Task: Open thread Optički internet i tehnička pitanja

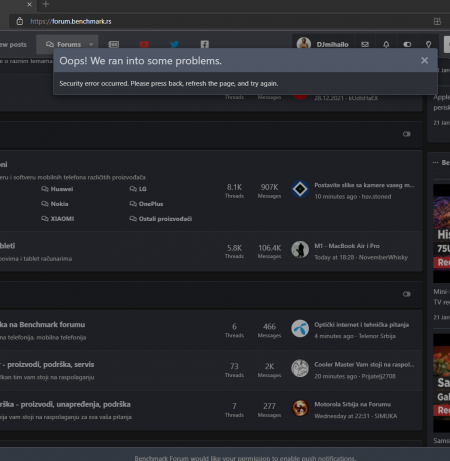Action: (x=361, y=325)
